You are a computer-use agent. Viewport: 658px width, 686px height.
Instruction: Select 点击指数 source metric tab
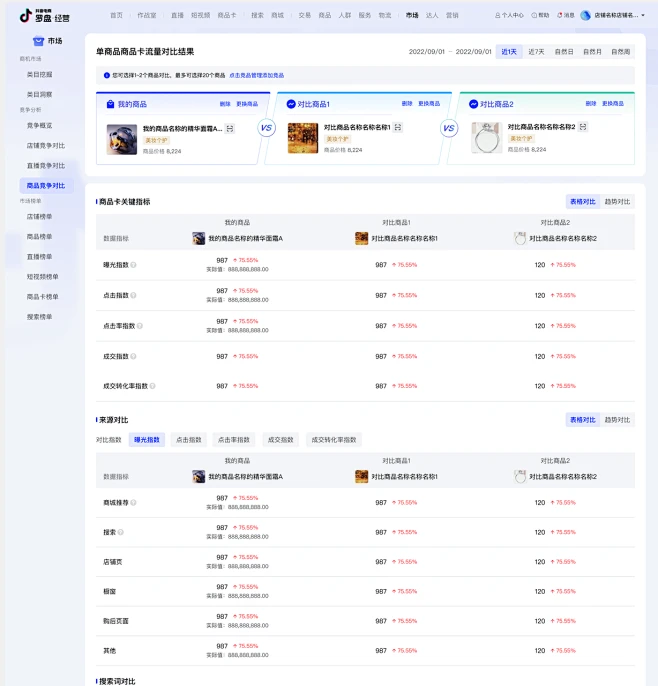[x=188, y=440]
